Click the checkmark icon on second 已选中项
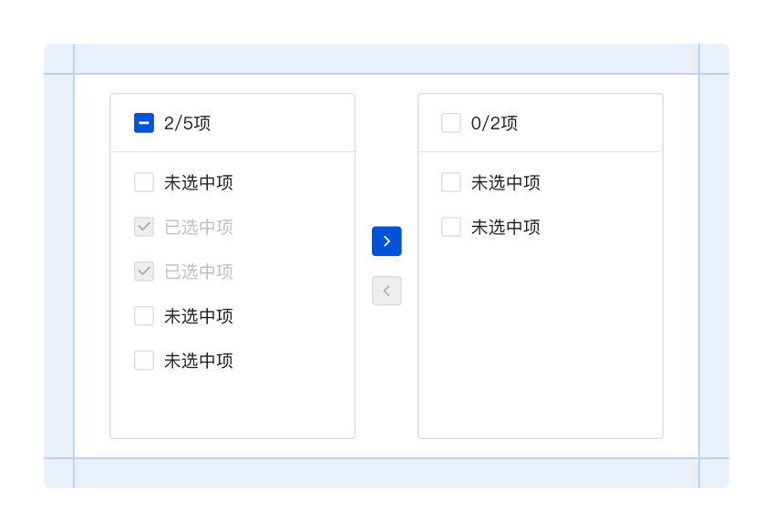 pyautogui.click(x=143, y=271)
